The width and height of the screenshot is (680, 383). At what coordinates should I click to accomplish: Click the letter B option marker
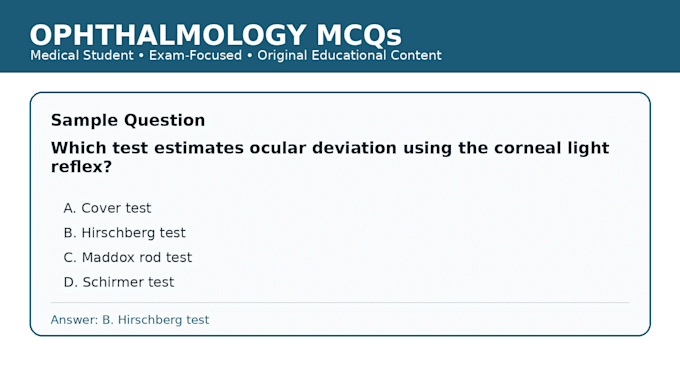pos(69,233)
